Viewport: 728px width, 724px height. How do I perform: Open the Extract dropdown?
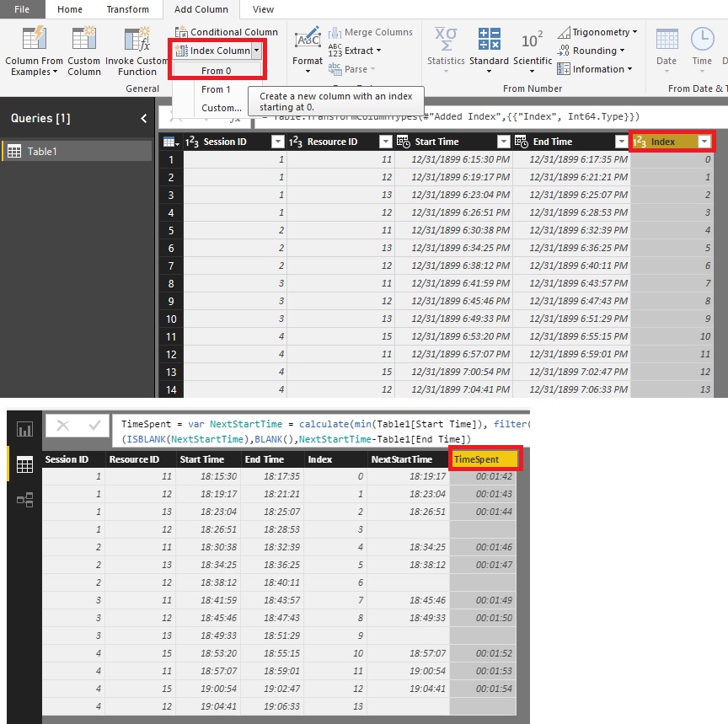point(355,51)
